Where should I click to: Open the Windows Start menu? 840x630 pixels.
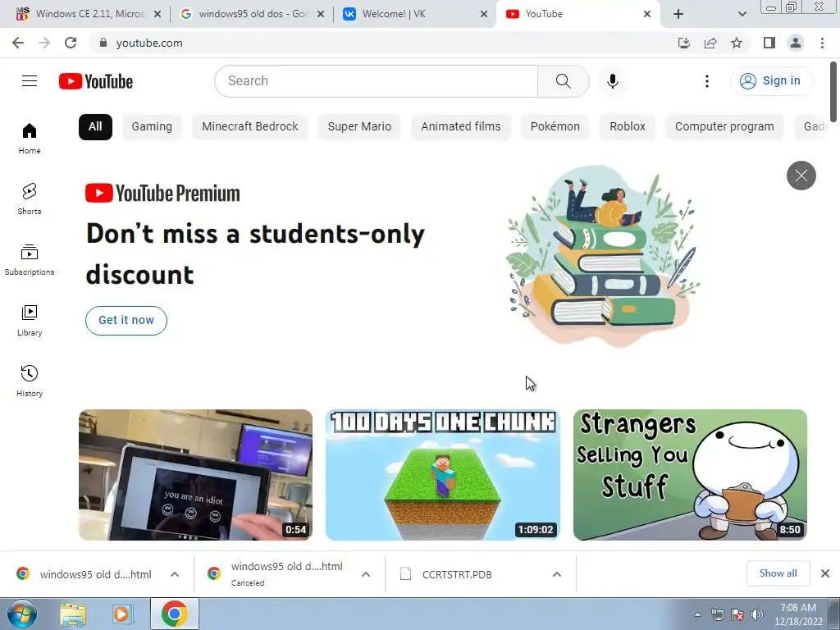[x=22, y=614]
